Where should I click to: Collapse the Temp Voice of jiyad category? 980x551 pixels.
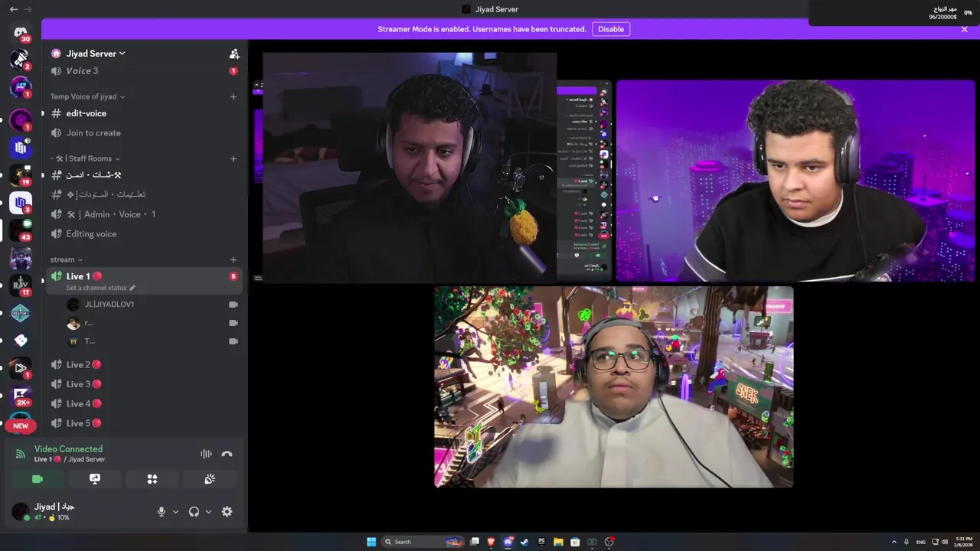coord(87,96)
